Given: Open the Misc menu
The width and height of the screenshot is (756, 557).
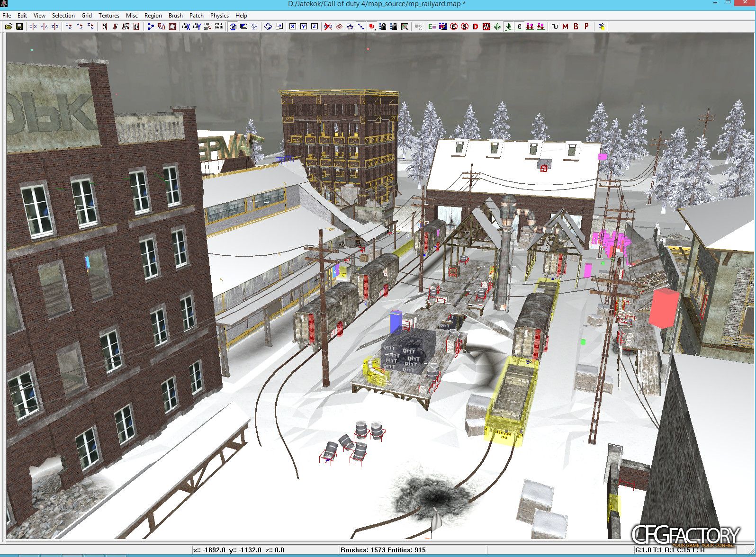Looking at the screenshot, I should coord(132,16).
